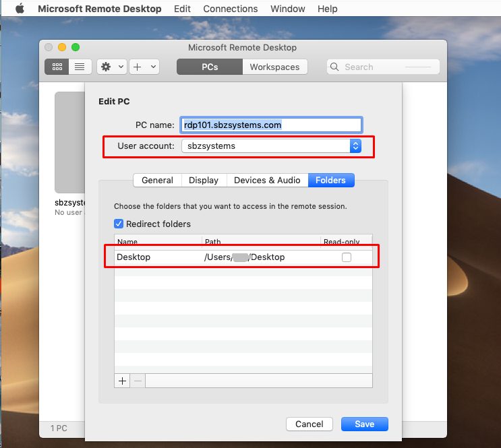Switch to Workspaces view
Screen dimensions: 501x448
coord(275,67)
